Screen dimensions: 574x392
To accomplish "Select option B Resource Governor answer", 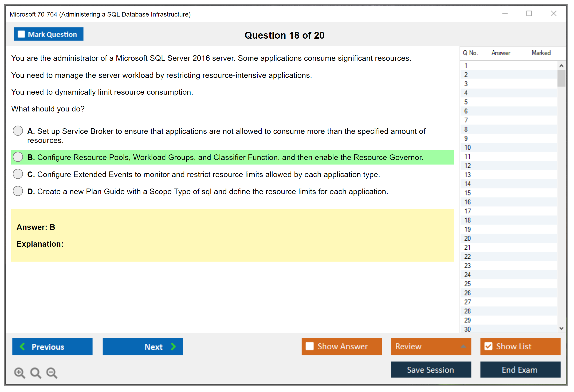I will coord(18,157).
